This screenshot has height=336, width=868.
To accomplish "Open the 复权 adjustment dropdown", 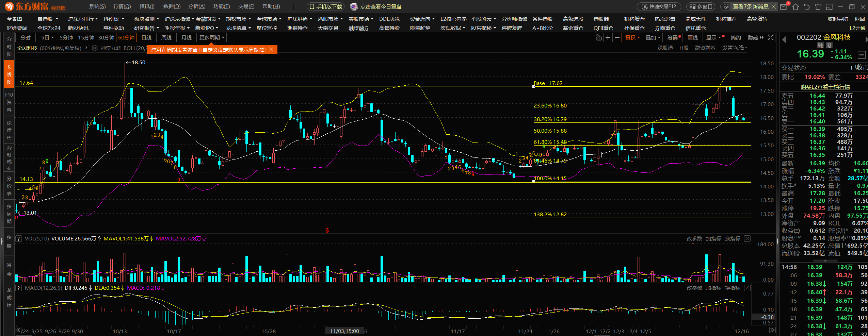I will point(632,37).
